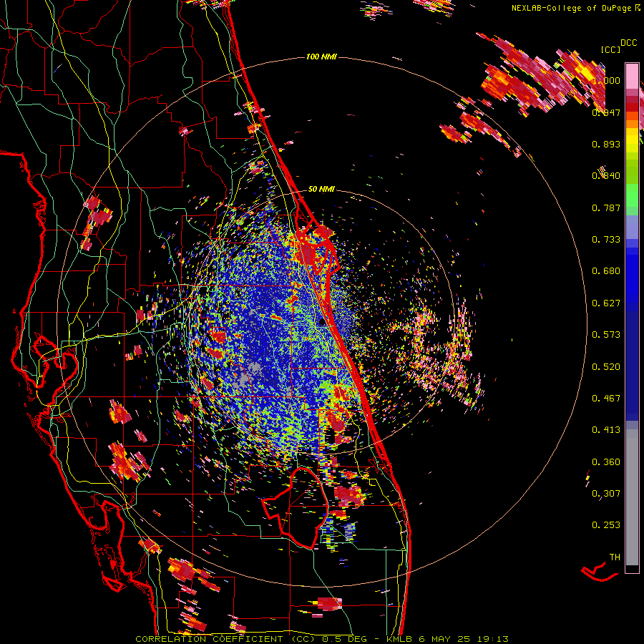Click the DCC label above the color scale

628,43
